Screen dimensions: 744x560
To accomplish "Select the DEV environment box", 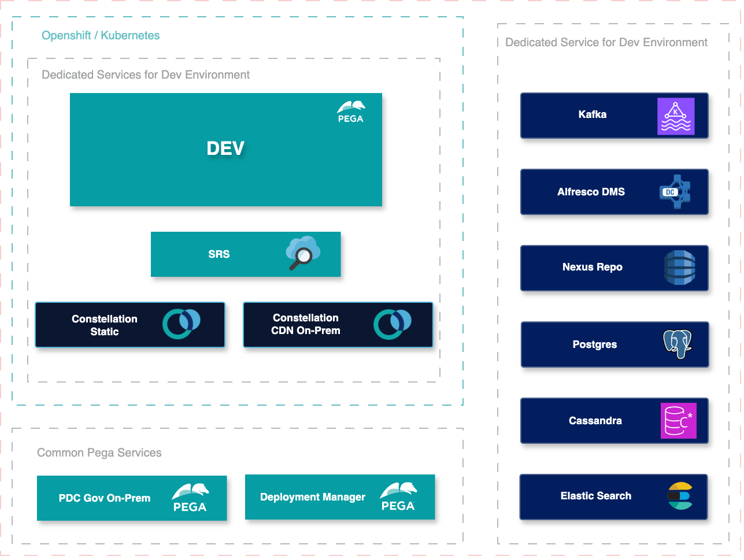I will [226, 150].
